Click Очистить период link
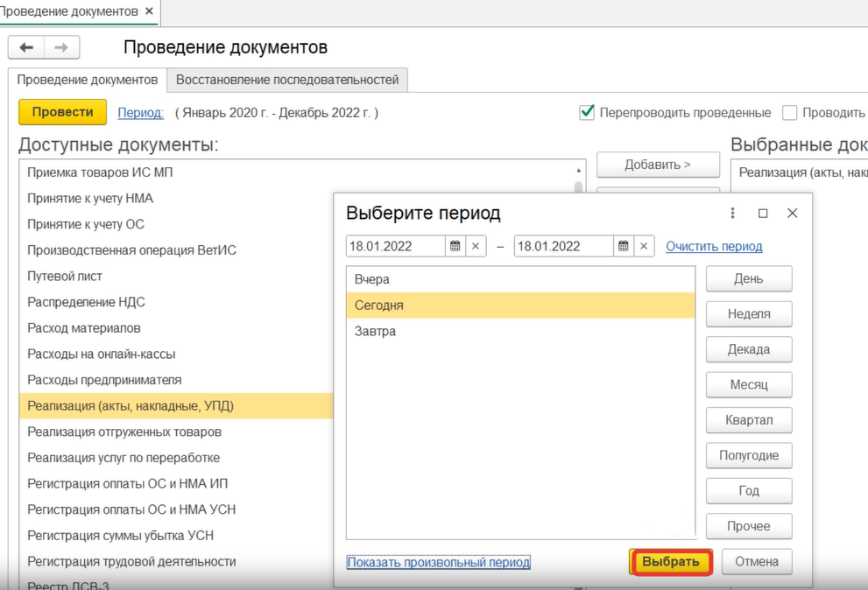This screenshot has height=590, width=868. [x=714, y=247]
